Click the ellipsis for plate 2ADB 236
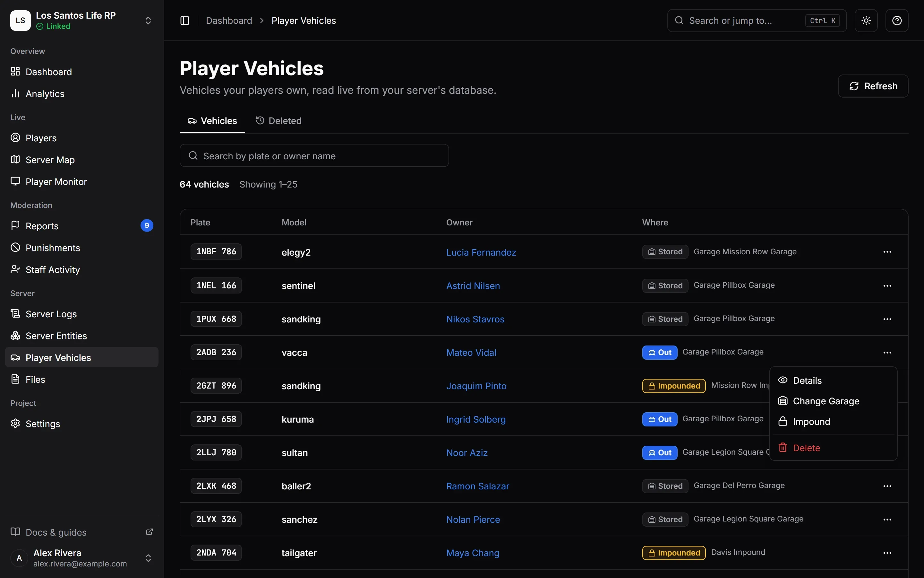The image size is (924, 578). [887, 353]
